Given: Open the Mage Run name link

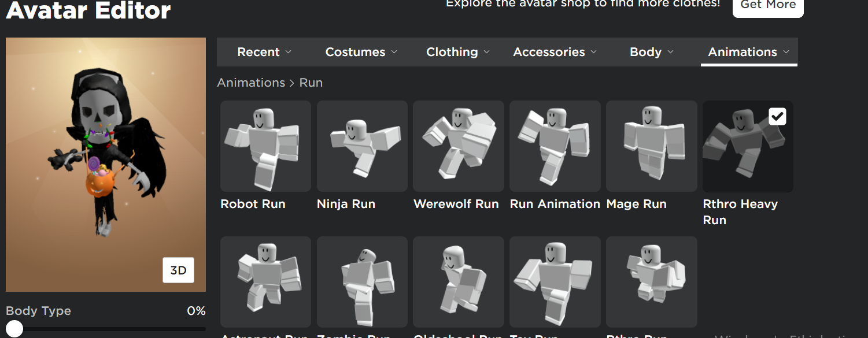Looking at the screenshot, I should coord(636,204).
